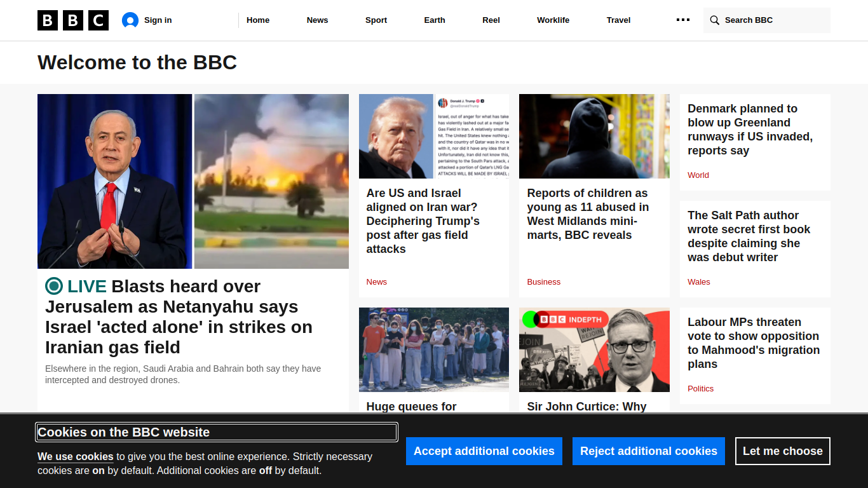Open Labour MPs threaten vote story

pyautogui.click(x=754, y=343)
